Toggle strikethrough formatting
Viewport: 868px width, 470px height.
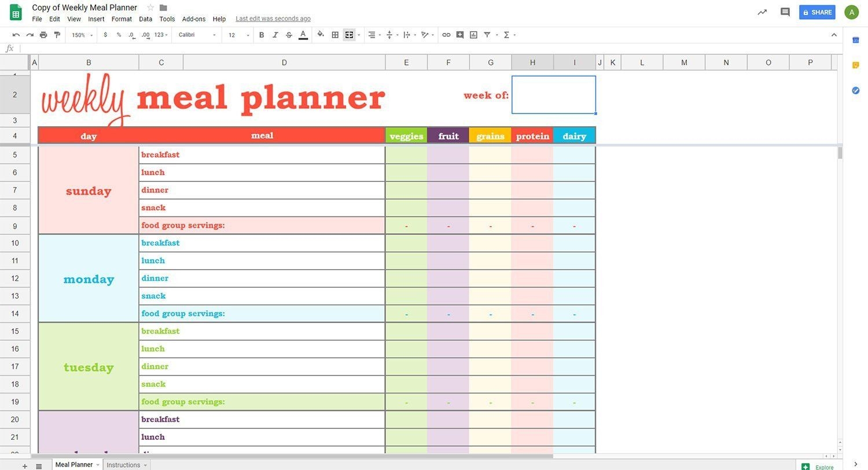(289, 35)
